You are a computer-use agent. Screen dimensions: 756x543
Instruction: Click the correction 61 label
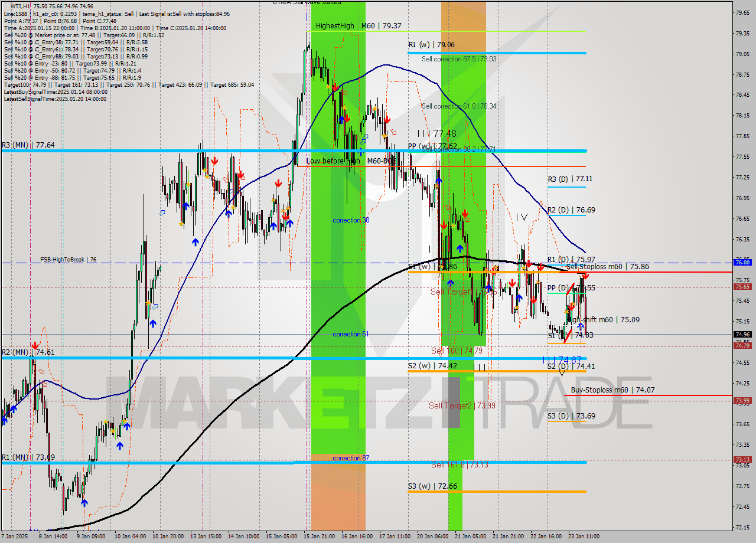[351, 334]
